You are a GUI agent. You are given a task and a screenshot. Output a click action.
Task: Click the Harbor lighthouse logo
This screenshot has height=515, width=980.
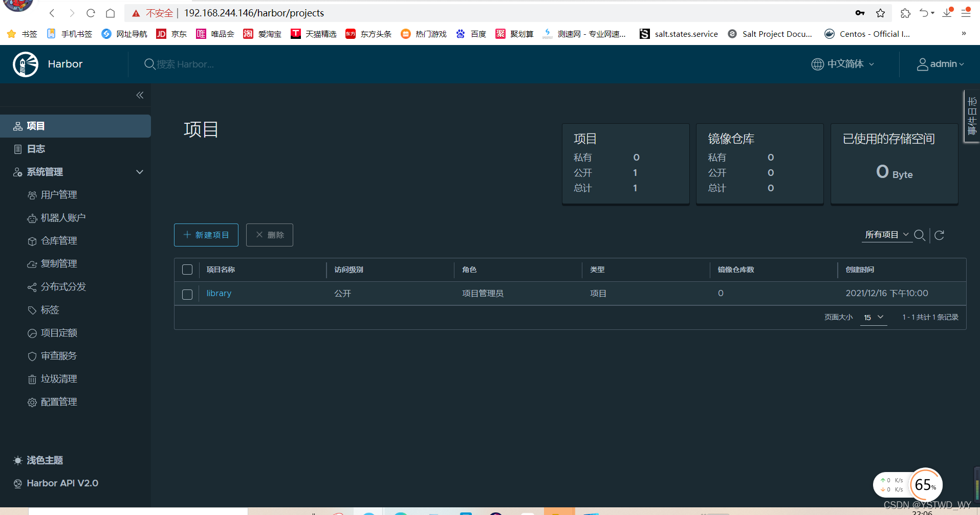coord(26,64)
